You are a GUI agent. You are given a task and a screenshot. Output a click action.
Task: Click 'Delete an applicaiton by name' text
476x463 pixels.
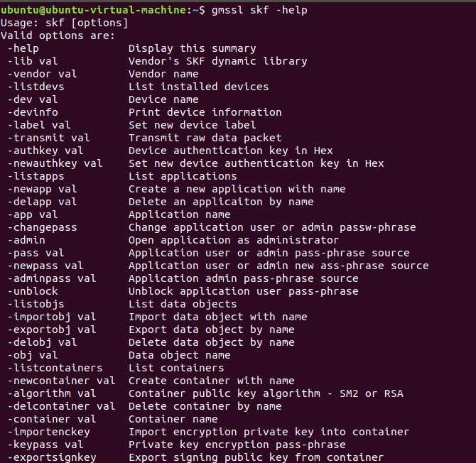tap(220, 202)
